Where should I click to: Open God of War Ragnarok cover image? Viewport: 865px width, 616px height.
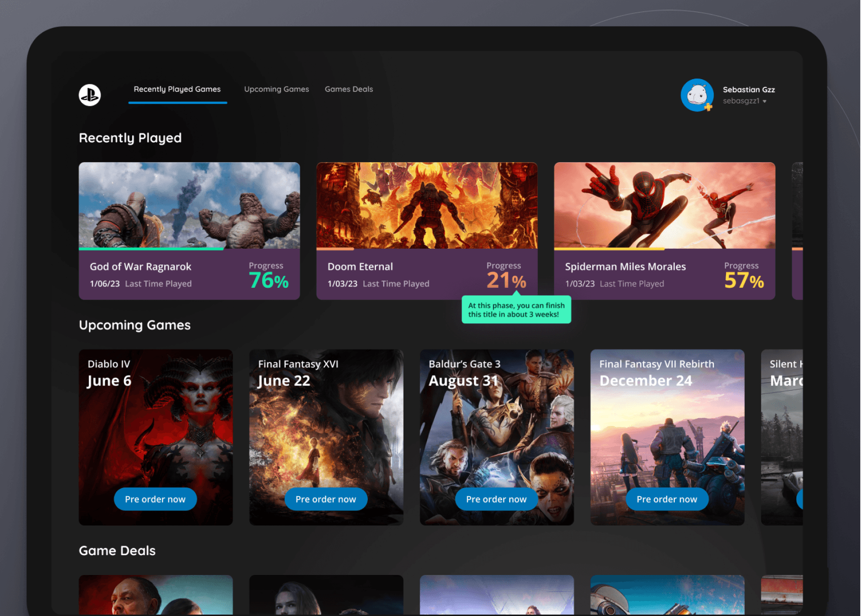[x=189, y=205]
